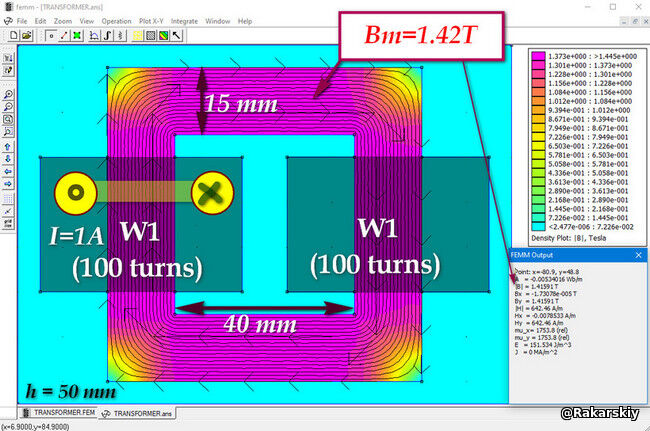The image size is (650, 431).
Task: Open the Edit menu
Action: point(40,21)
